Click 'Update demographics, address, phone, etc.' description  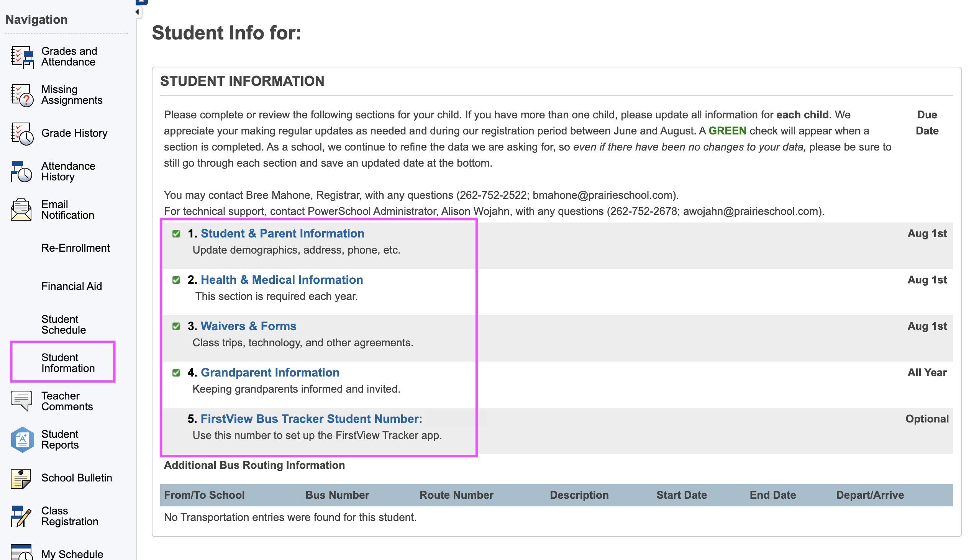point(297,251)
